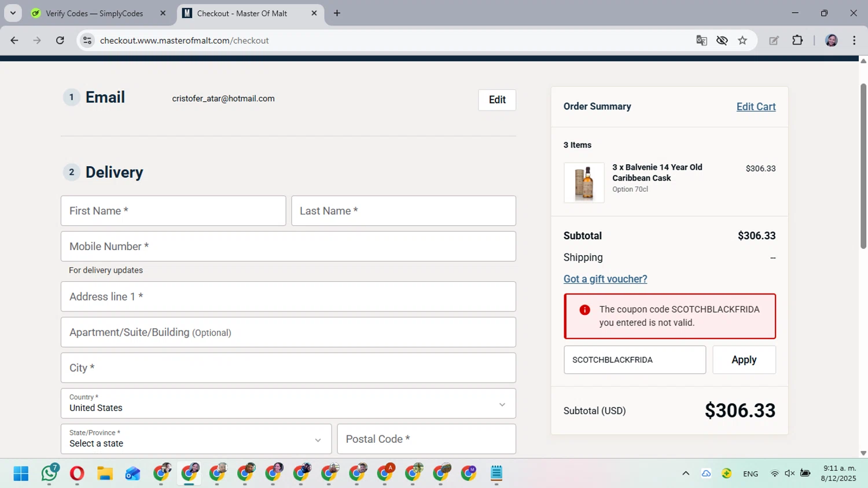
Task: Click the email address cristofer_atar@hotmail.com
Action: click(223, 98)
